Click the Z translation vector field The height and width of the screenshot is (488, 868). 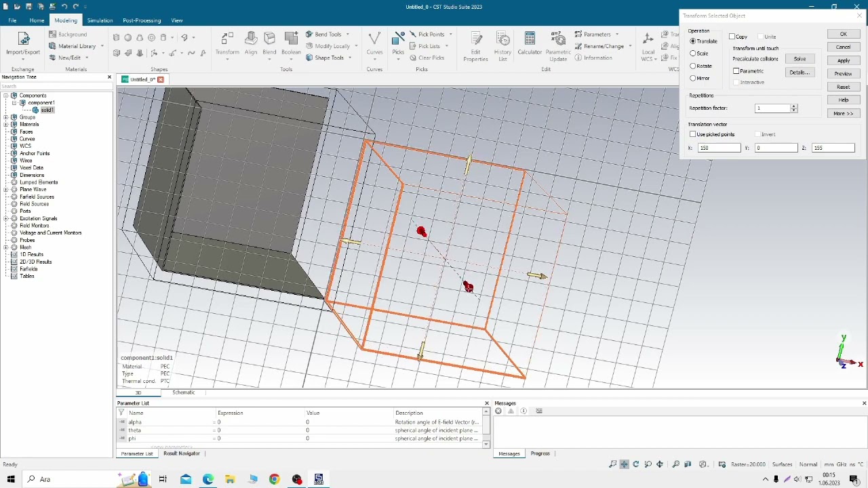(833, 148)
